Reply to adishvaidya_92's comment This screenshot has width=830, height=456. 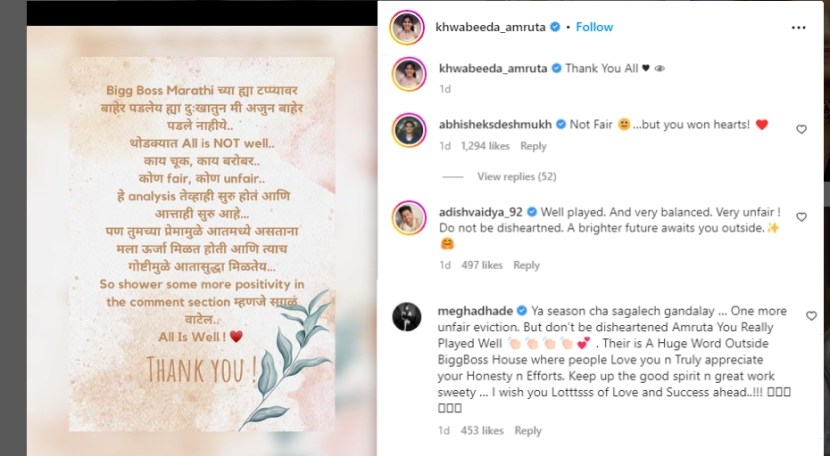point(526,265)
